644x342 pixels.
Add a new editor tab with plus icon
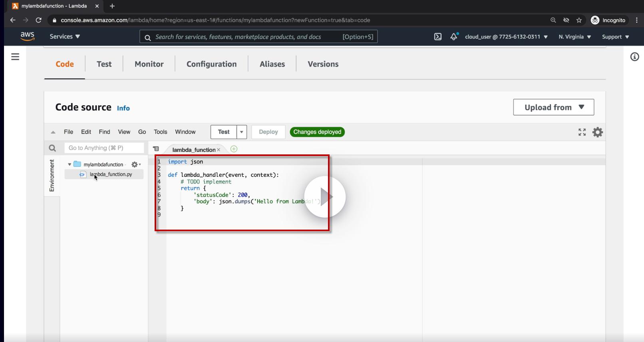234,149
